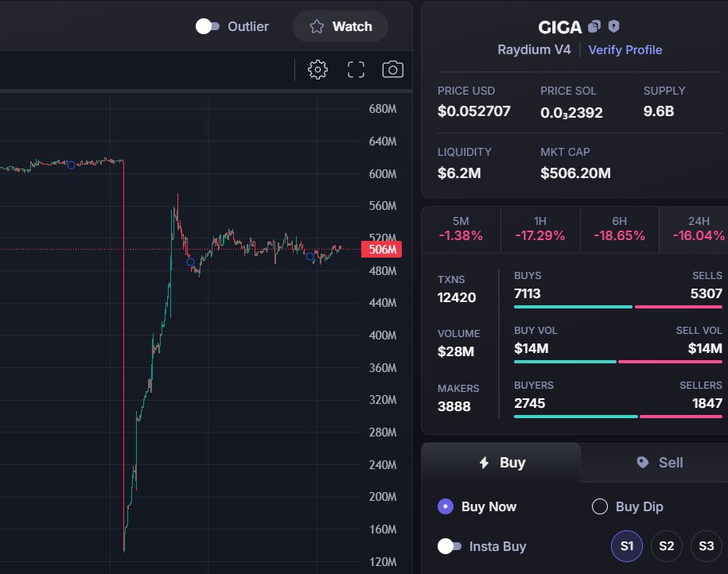Viewport: 728px width, 574px height.
Task: Click the Buy Vol versus Sell Vol bar
Action: pos(618,362)
